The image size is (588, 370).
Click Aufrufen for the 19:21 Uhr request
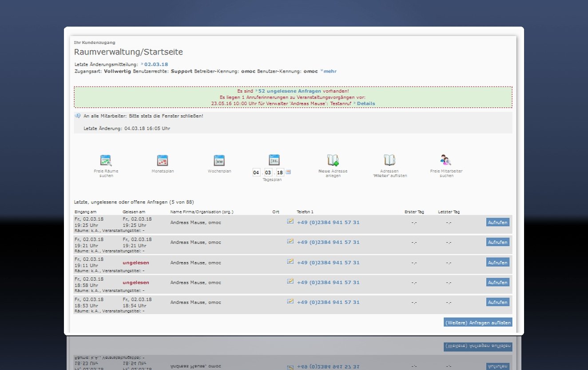tap(498, 242)
